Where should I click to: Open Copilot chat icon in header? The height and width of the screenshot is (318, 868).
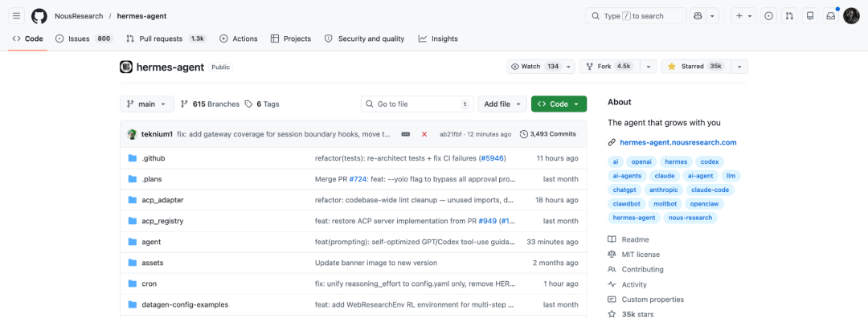tap(698, 16)
